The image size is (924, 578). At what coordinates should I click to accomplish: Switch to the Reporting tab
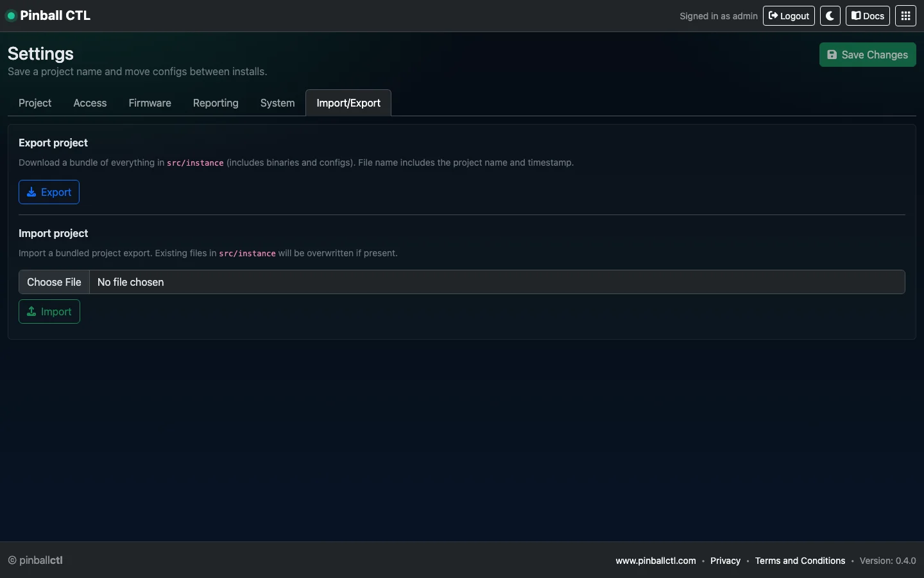[x=216, y=103]
